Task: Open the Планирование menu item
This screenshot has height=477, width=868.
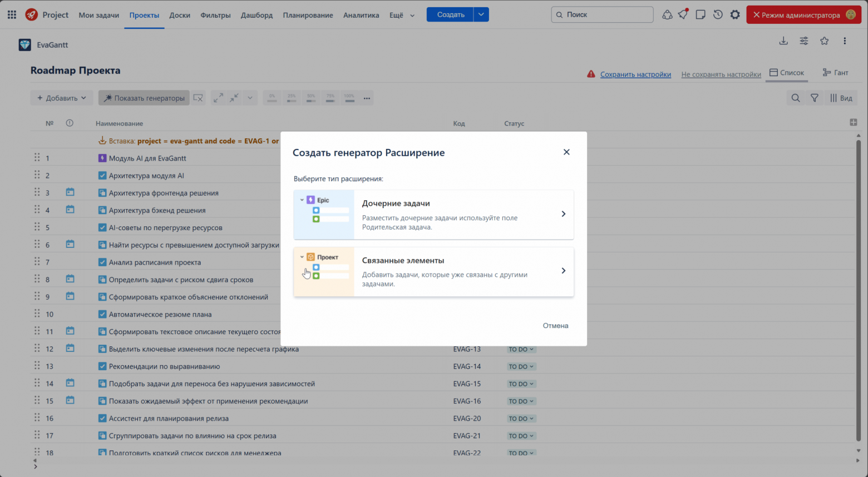Action: (x=308, y=15)
